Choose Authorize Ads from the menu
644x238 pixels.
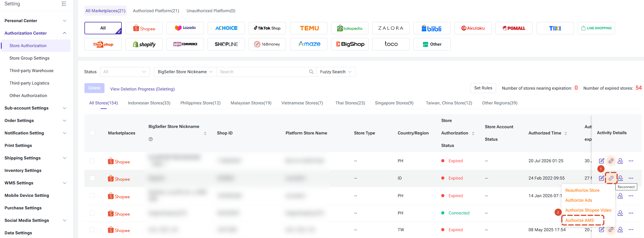click(579, 200)
